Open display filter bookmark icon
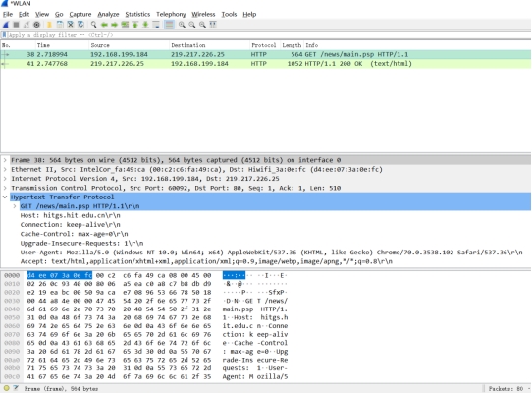Screen dimensions: 532x393 (x=4, y=35)
